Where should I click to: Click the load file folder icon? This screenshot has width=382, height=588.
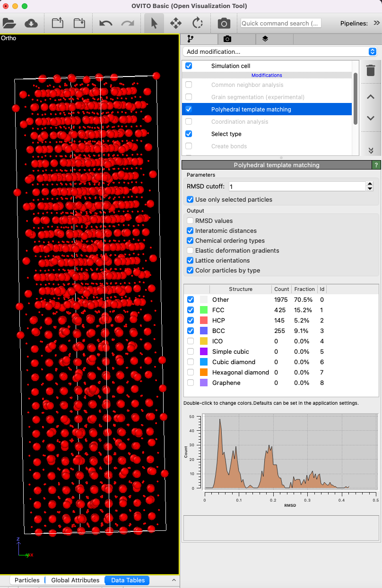[x=9, y=23]
